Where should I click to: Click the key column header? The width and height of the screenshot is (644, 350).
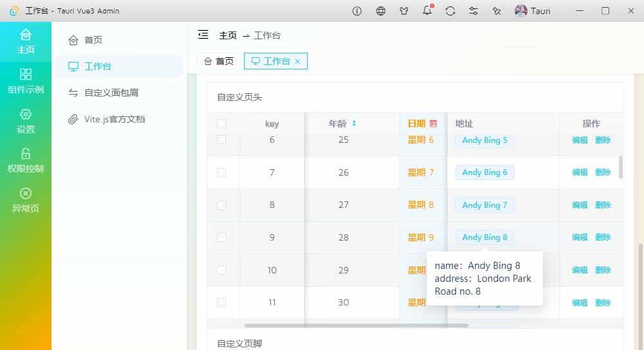272,124
